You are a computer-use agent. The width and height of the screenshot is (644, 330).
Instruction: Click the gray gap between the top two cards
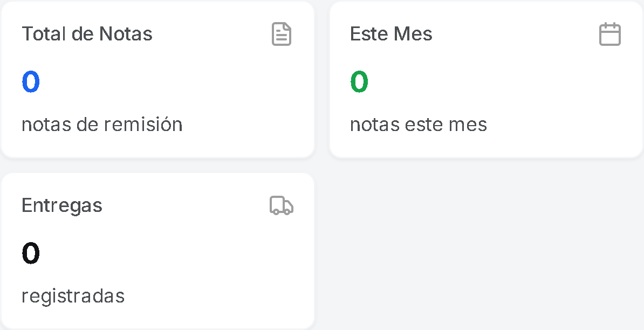click(322, 80)
